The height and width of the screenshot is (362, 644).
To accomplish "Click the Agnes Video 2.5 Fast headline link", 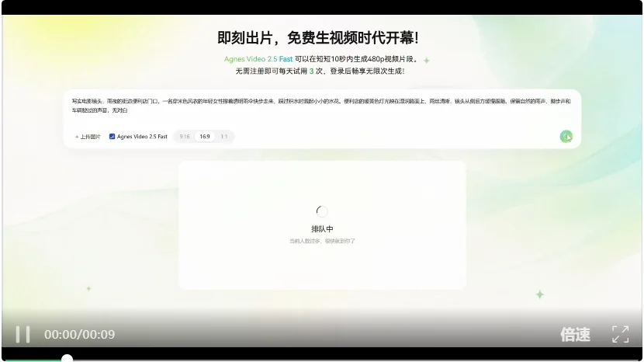I will coord(258,59).
